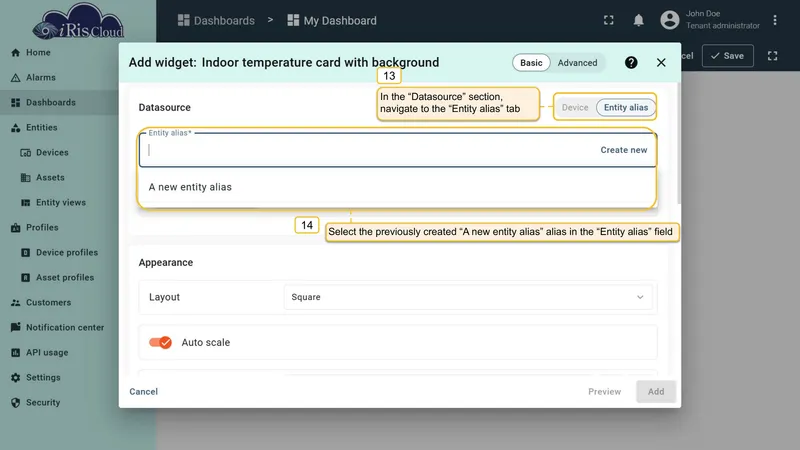Click the Datasource section heading

[164, 108]
